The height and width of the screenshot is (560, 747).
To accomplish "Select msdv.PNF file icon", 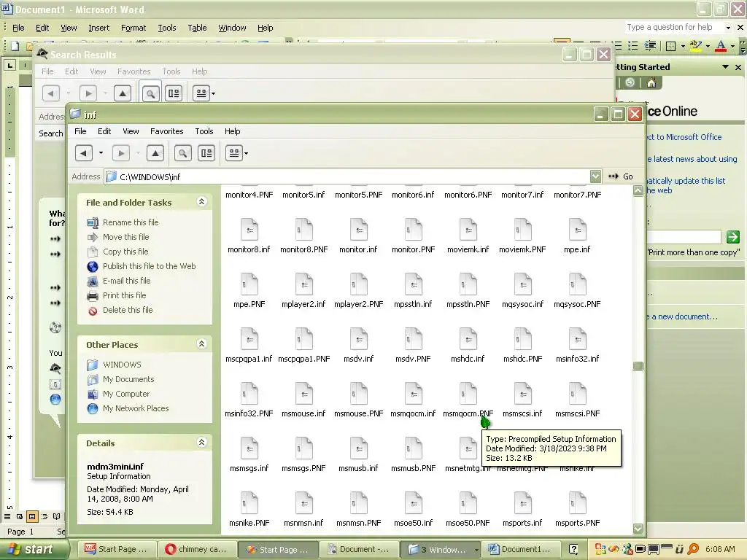I will 413,340.
